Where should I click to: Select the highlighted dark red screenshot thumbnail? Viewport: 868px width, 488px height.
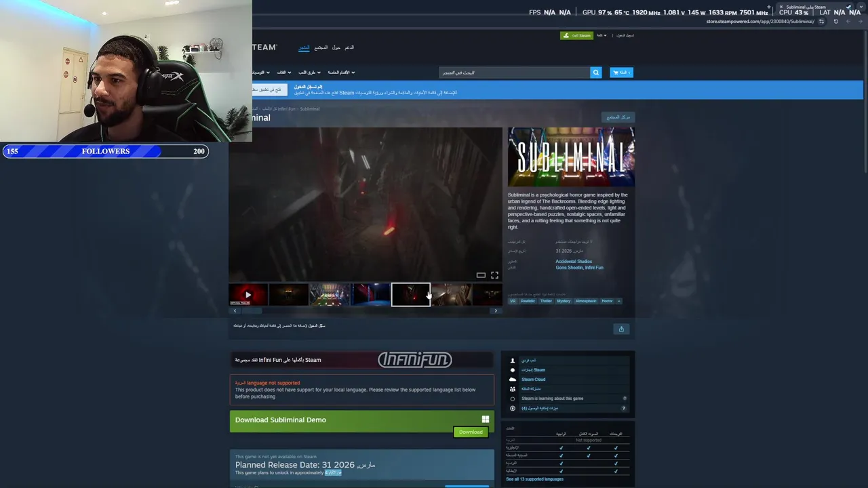411,295
